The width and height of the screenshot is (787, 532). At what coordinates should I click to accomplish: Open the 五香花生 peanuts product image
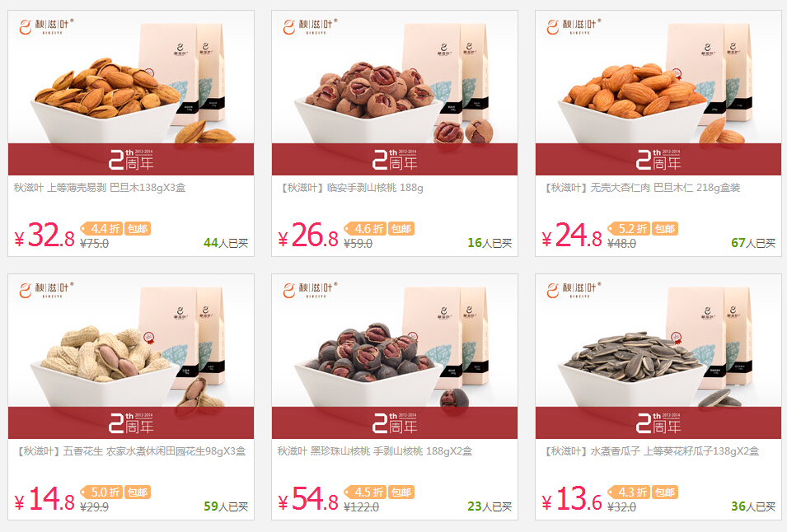click(x=131, y=357)
